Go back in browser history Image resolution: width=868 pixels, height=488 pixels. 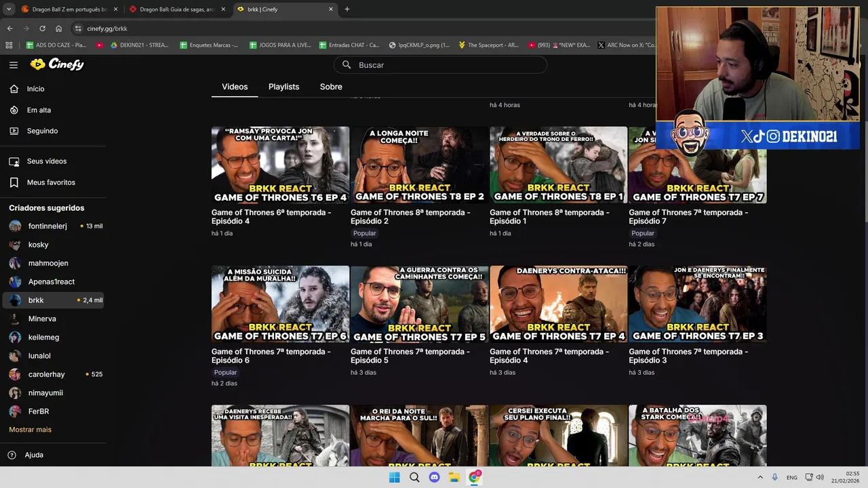[9, 28]
